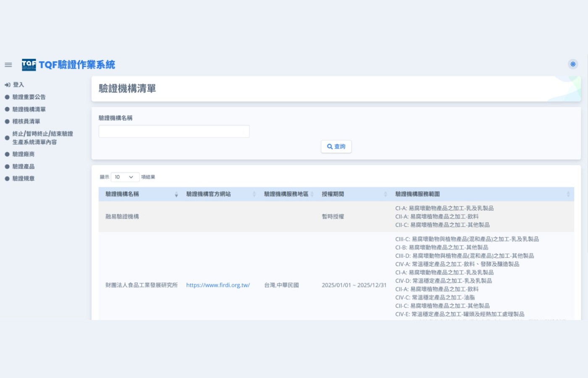
Task: Click the CIV-C 油脂 scope line
Action: click(435, 297)
